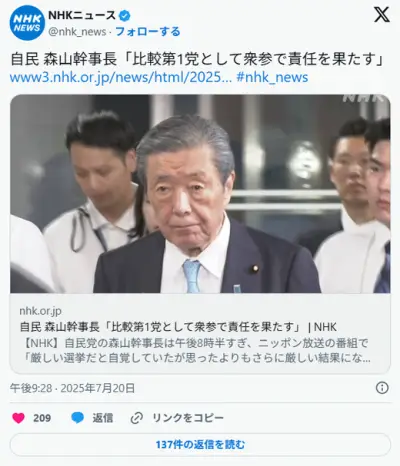
Task: Select リンクをコピー copy link text
Action: tap(188, 418)
